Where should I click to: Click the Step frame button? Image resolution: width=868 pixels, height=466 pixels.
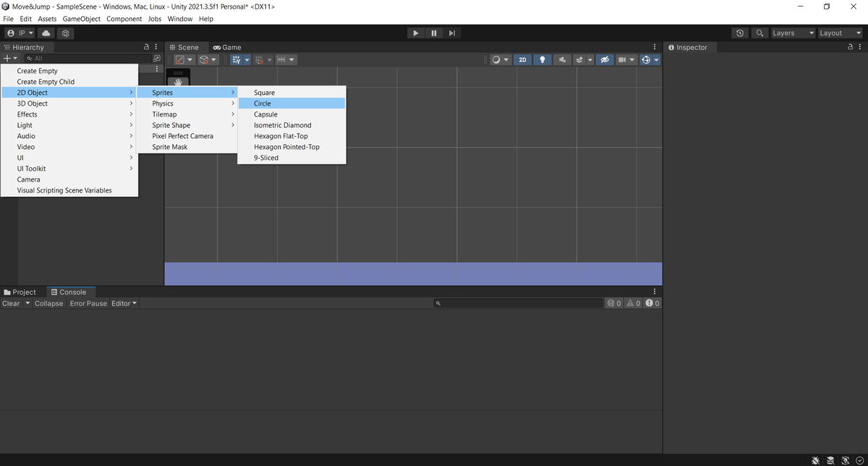(x=452, y=33)
